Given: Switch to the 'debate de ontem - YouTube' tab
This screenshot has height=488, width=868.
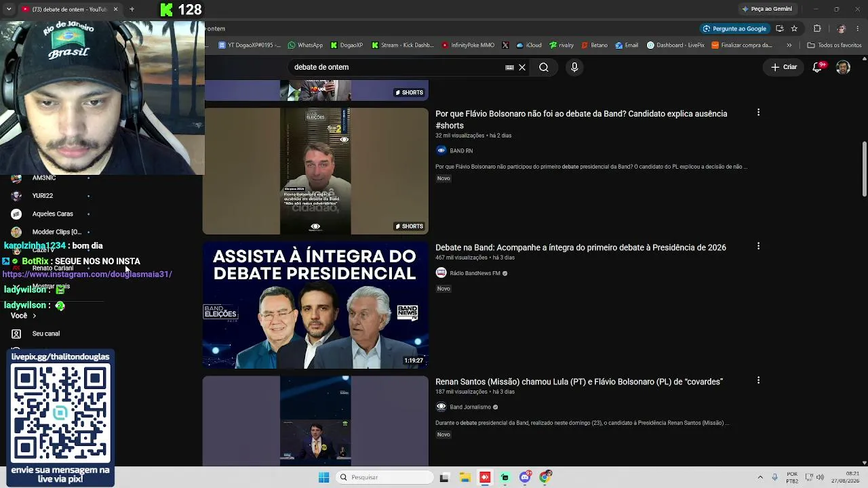Looking at the screenshot, I should [68, 9].
